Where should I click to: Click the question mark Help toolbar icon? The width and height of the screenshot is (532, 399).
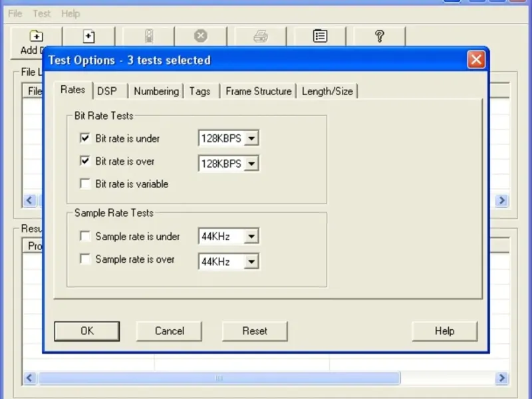(x=379, y=36)
